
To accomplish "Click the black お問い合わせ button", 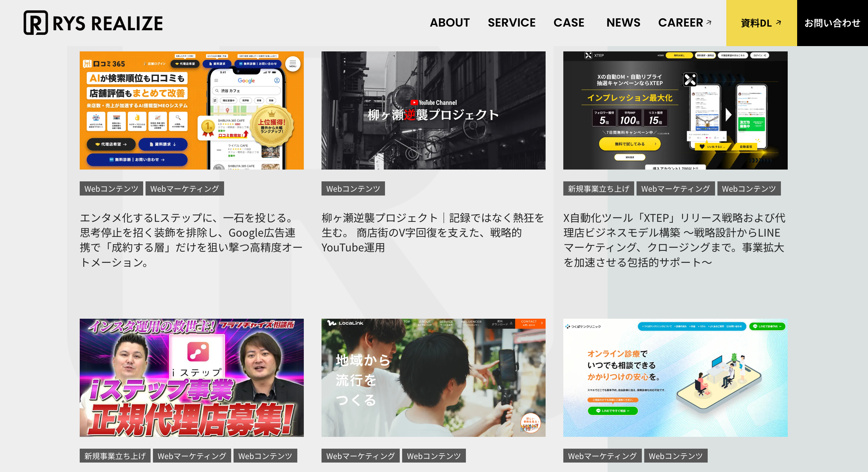I will [832, 23].
